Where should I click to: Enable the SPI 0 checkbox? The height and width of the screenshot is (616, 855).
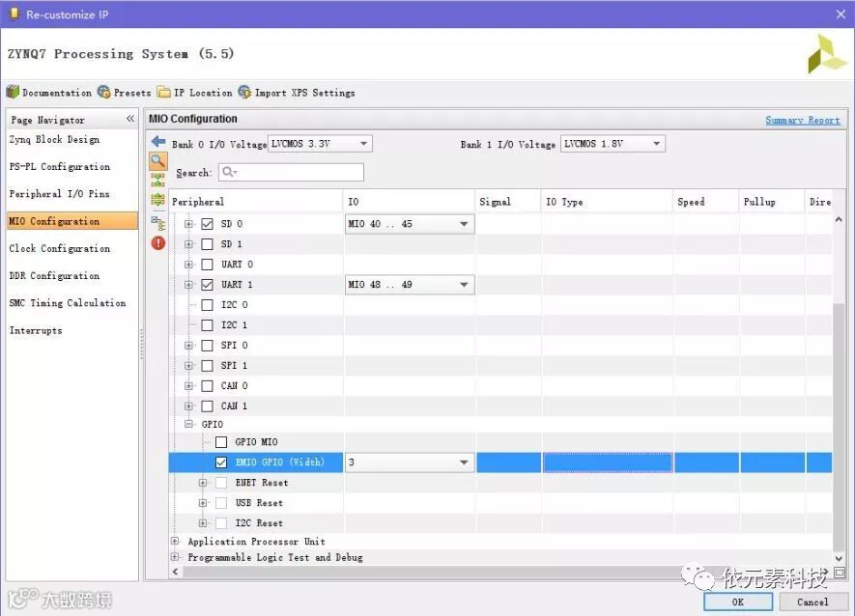click(x=207, y=345)
